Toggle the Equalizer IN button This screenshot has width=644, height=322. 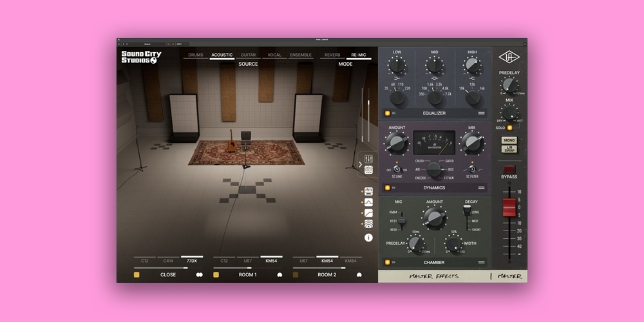pyautogui.click(x=388, y=113)
